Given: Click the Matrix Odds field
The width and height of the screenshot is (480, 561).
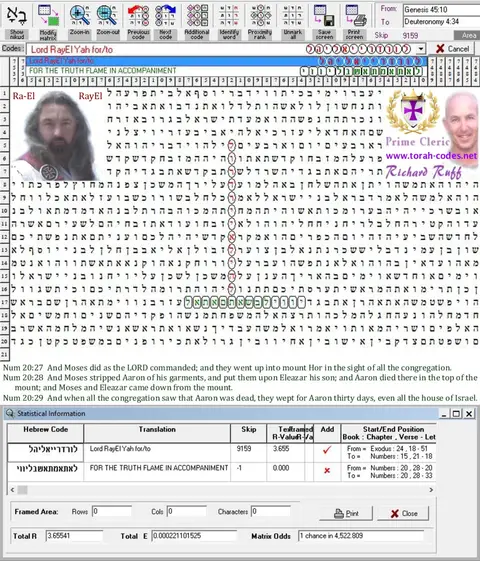Looking at the screenshot, I should (361, 536).
